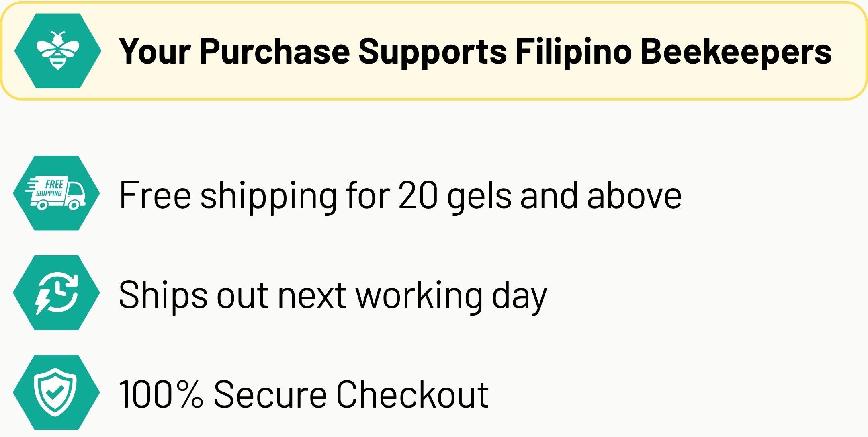The image size is (868, 437).
Task: Click "Your Purchase" in the banner heading
Action: 234,51
